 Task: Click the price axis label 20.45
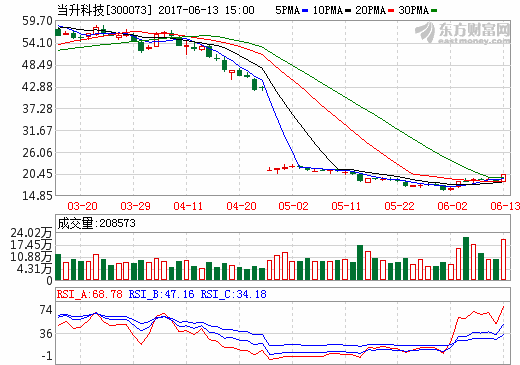click(37, 174)
